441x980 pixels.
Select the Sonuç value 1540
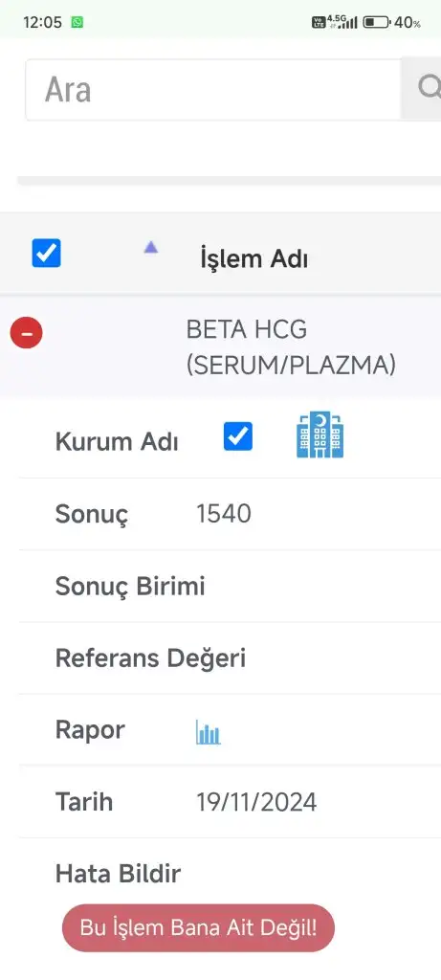224,514
